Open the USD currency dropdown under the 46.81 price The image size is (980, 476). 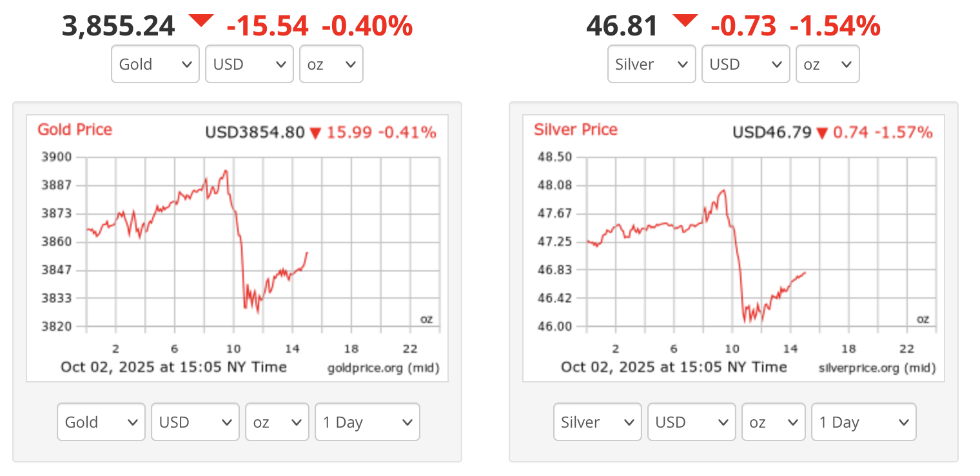click(x=745, y=64)
